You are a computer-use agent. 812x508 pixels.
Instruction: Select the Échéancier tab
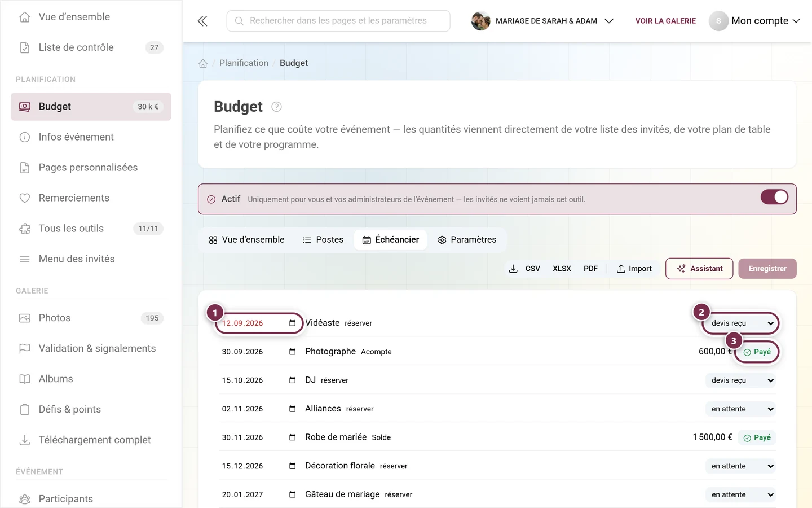coord(391,240)
